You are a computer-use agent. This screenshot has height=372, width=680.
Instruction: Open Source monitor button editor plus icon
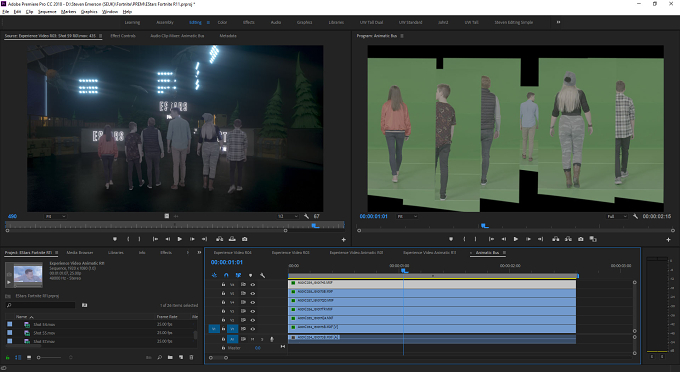[x=343, y=239]
